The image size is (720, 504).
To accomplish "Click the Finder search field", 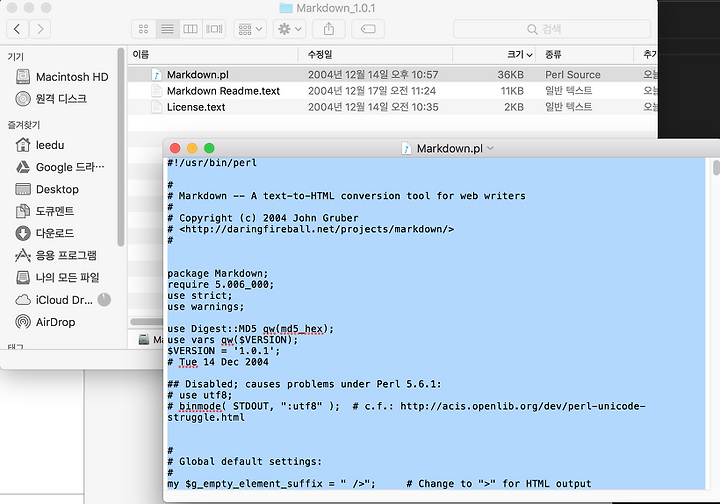I will 551,29.
